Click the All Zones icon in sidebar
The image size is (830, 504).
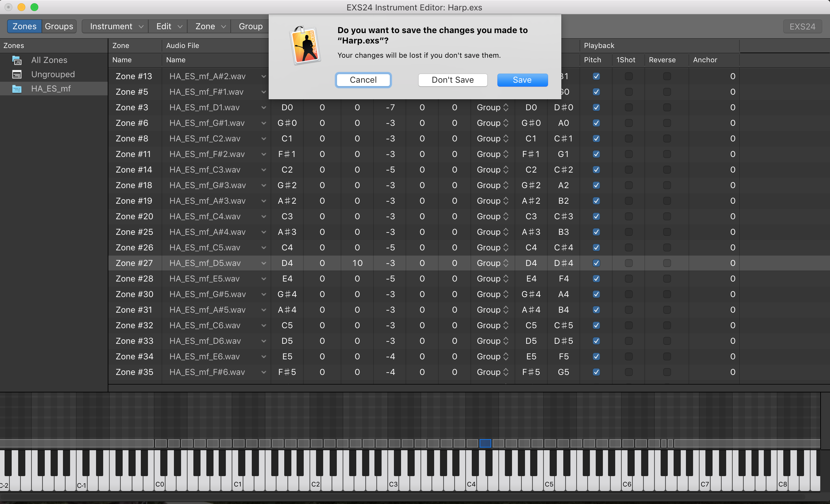coord(17,60)
